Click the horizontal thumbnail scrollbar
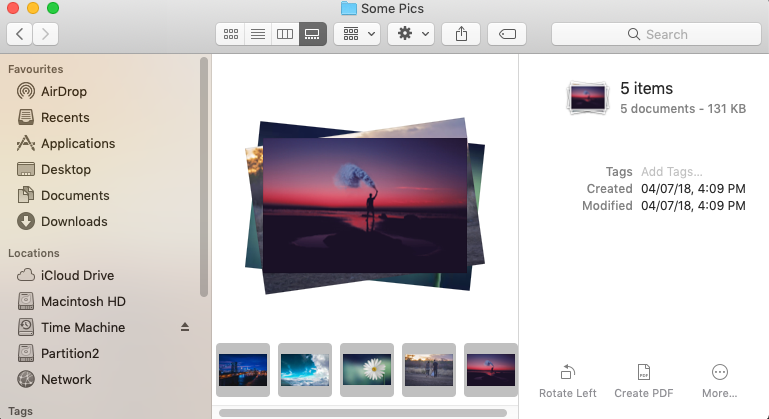This screenshot has height=419, width=769. point(363,413)
